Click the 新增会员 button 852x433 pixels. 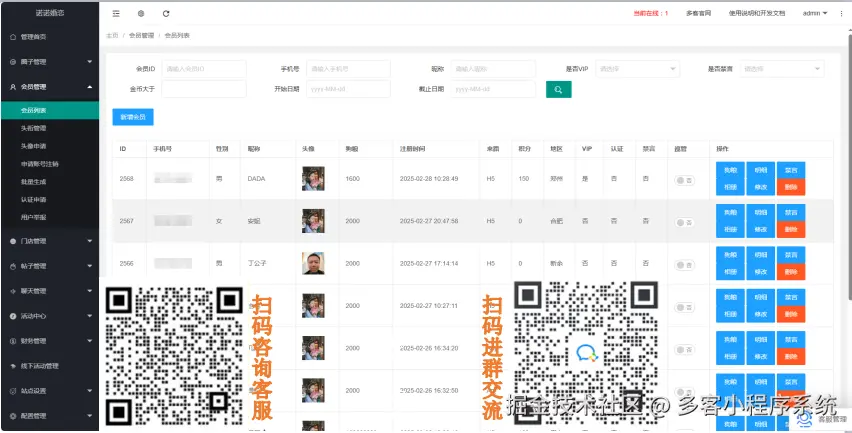point(133,117)
